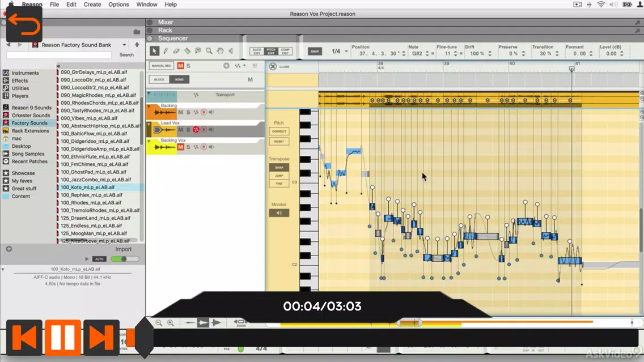Open the Create menu
This screenshot has width=644, height=362.
[92, 5]
